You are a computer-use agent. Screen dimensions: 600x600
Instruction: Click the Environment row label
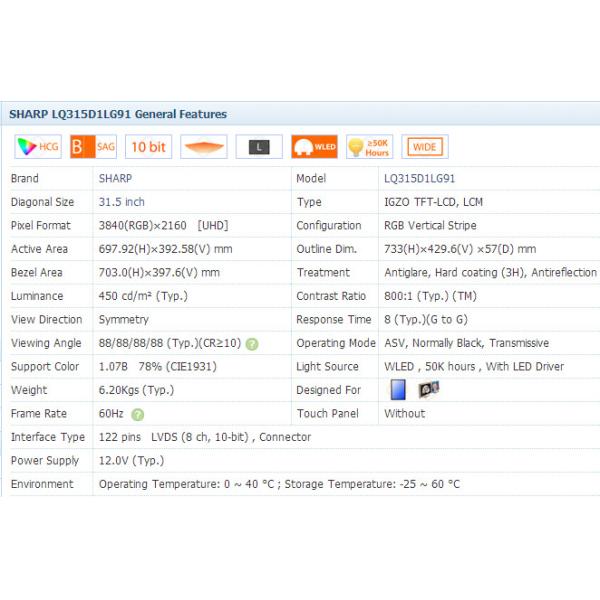(42, 484)
